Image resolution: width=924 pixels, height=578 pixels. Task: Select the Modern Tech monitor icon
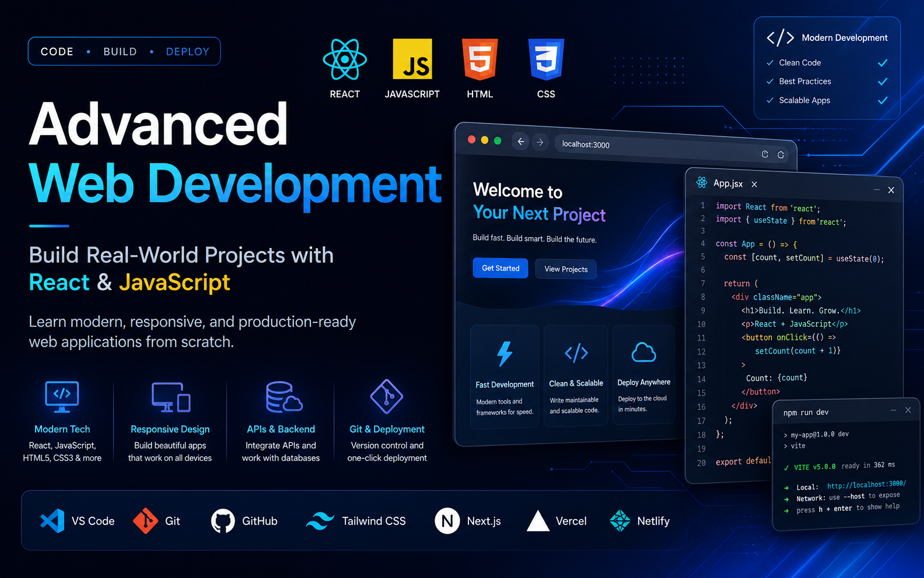pyautogui.click(x=62, y=396)
